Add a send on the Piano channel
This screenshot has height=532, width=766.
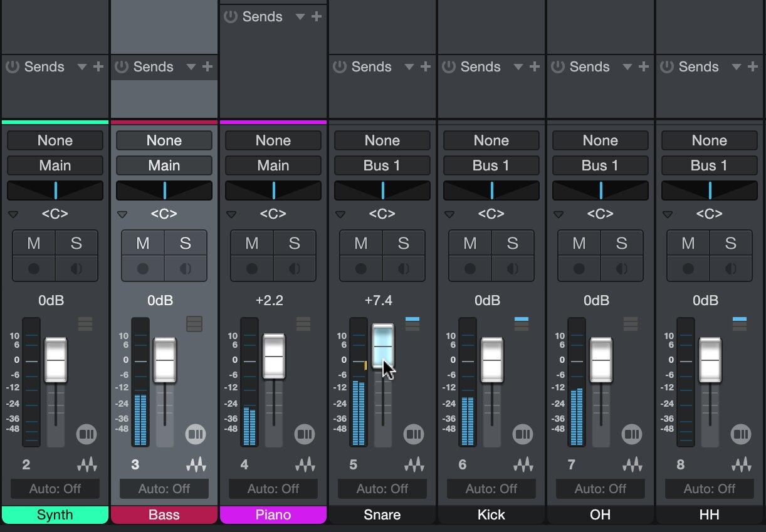point(317,16)
